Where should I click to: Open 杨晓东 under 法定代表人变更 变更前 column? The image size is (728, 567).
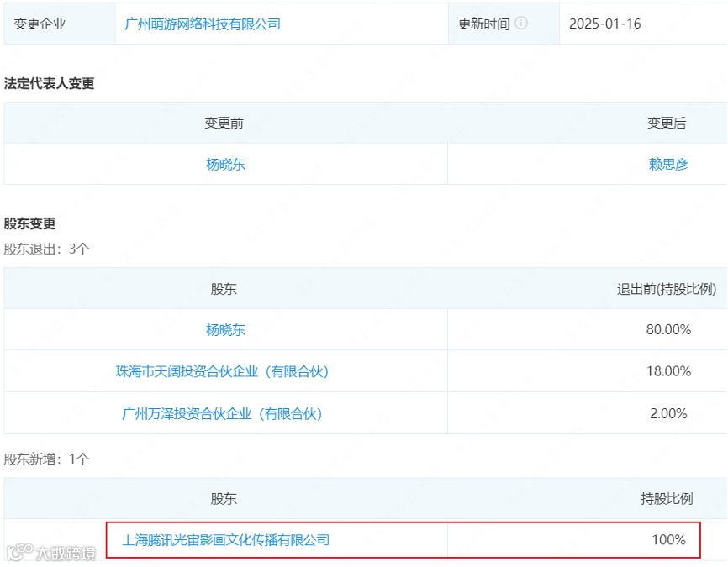pos(225,165)
